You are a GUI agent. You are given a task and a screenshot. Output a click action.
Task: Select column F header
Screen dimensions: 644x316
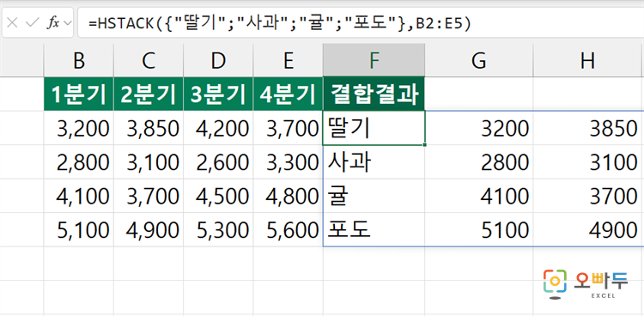374,60
